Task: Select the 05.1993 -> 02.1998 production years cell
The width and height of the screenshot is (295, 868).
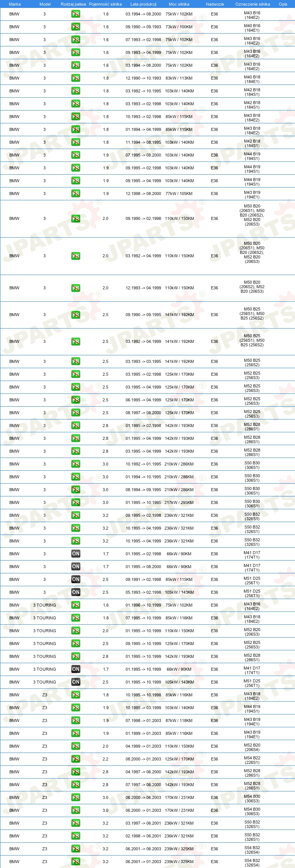Action: click(x=143, y=592)
